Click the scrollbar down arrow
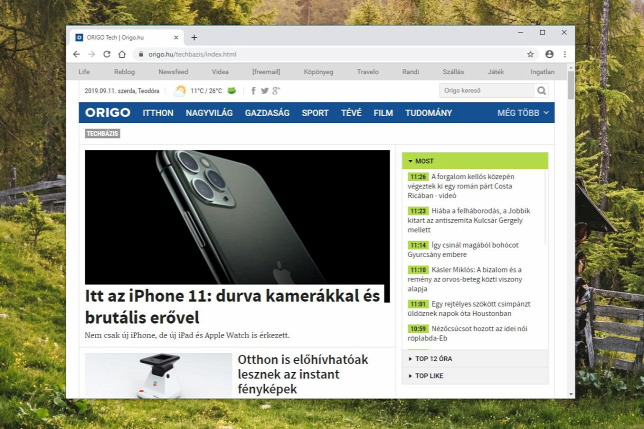Image resolution: width=644 pixels, height=429 pixels. pyautogui.click(x=571, y=394)
